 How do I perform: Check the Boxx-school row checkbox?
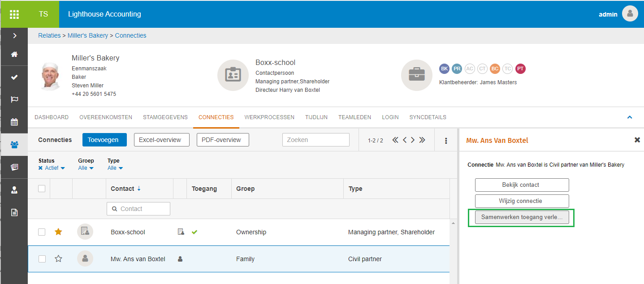coord(42,232)
